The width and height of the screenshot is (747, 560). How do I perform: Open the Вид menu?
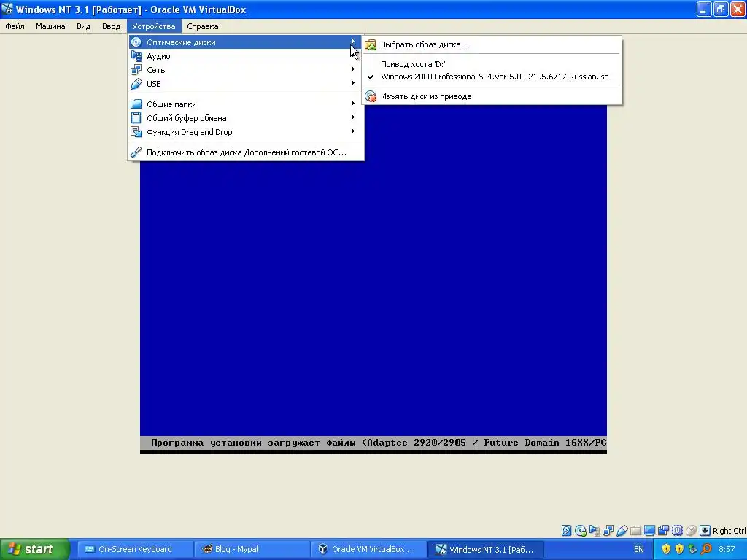[83, 26]
